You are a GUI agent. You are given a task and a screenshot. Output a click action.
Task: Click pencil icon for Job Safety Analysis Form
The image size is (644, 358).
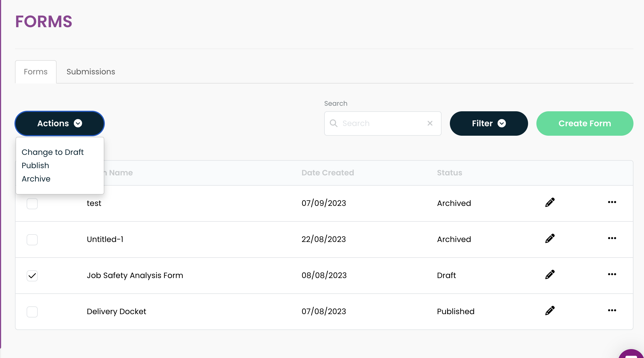[x=550, y=274]
